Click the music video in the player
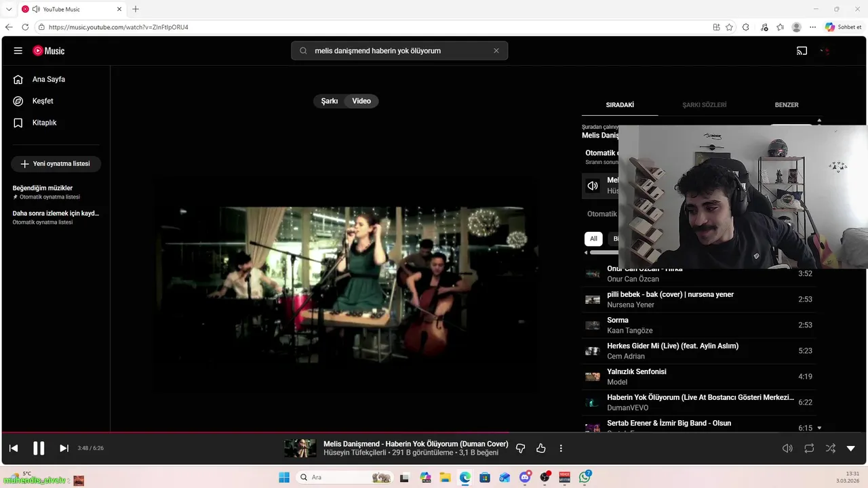This screenshot has height=488, width=868. 347,284
